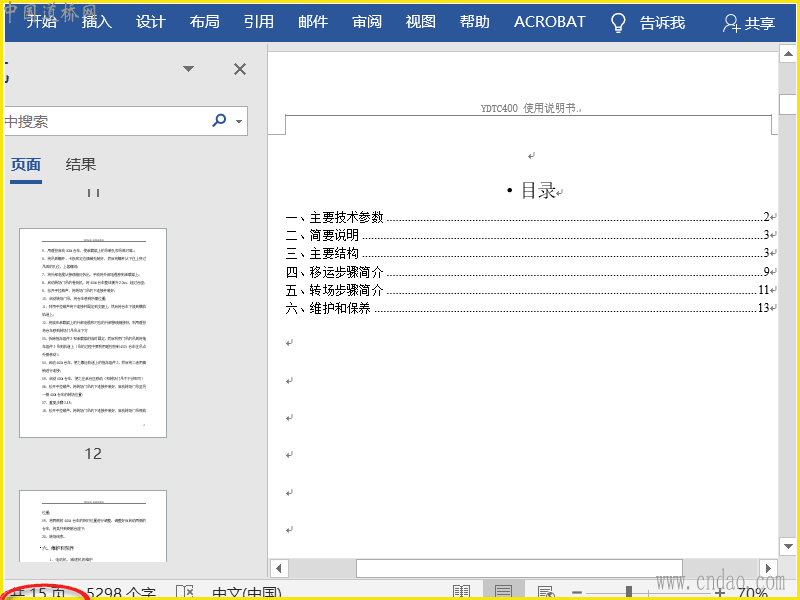Open the 审阅 tab
Image resolution: width=800 pixels, height=600 pixels.
coord(367,22)
